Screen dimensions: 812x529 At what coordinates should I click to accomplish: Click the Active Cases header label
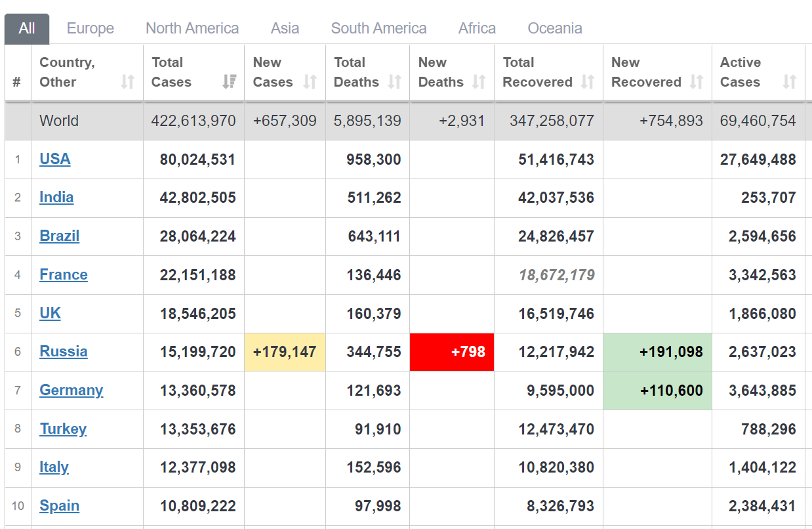click(741, 72)
